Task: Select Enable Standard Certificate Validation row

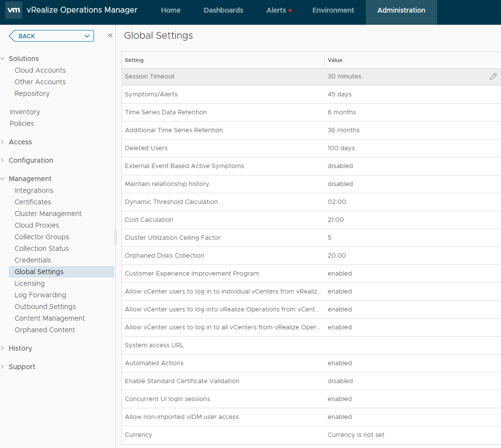Action: [x=311, y=381]
